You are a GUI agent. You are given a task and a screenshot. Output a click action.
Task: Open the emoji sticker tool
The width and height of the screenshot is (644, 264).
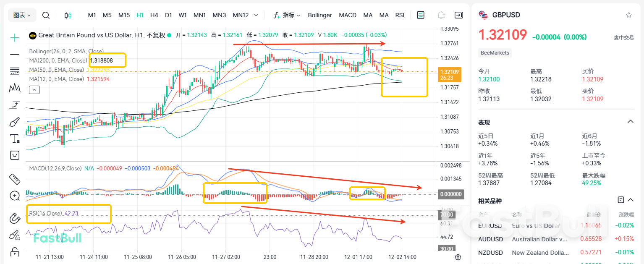14,155
